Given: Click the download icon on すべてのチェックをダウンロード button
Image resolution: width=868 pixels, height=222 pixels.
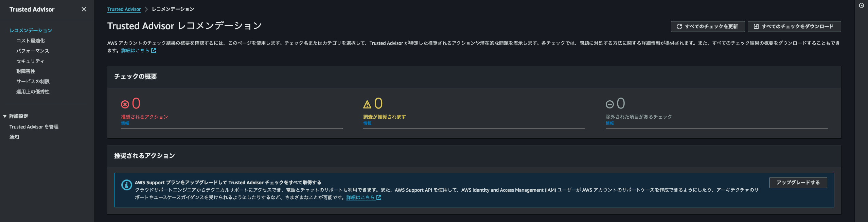Looking at the screenshot, I should 757,26.
